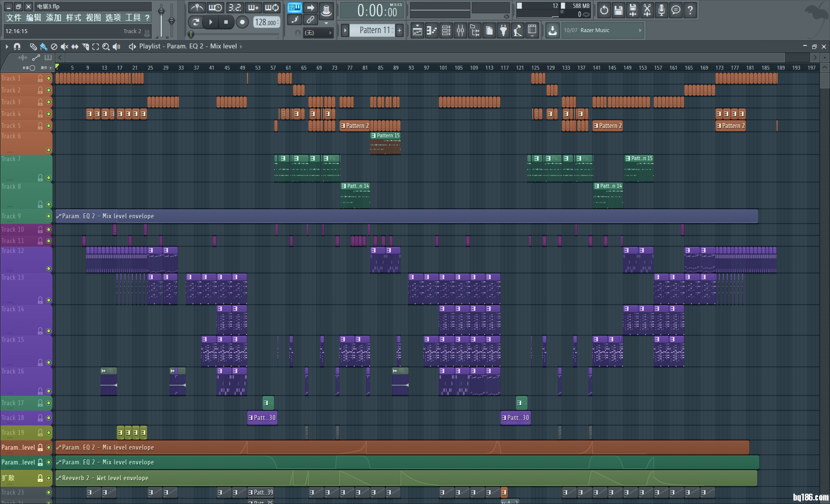
Task: Open the piano roll window
Action: tap(432, 31)
